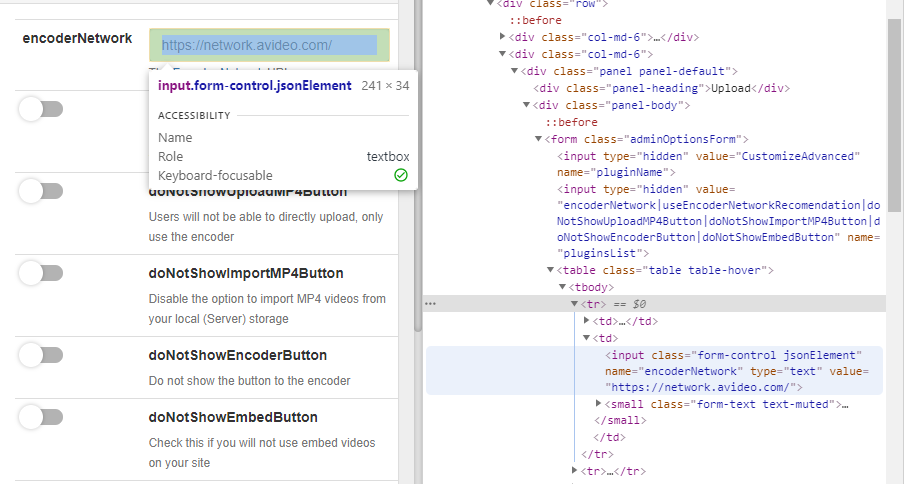This screenshot has height=484, width=904.
Task: Click the closing </td> tag line
Action: pyautogui.click(x=609, y=437)
